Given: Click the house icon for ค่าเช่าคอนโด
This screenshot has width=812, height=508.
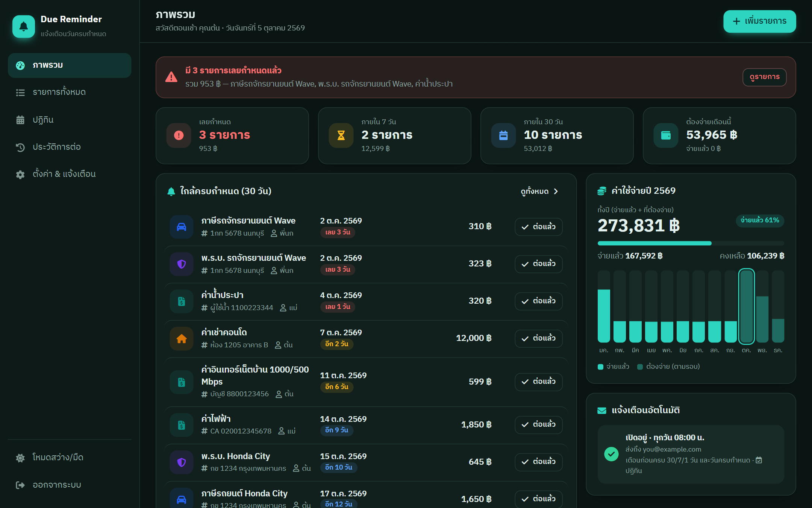Looking at the screenshot, I should coord(182,339).
